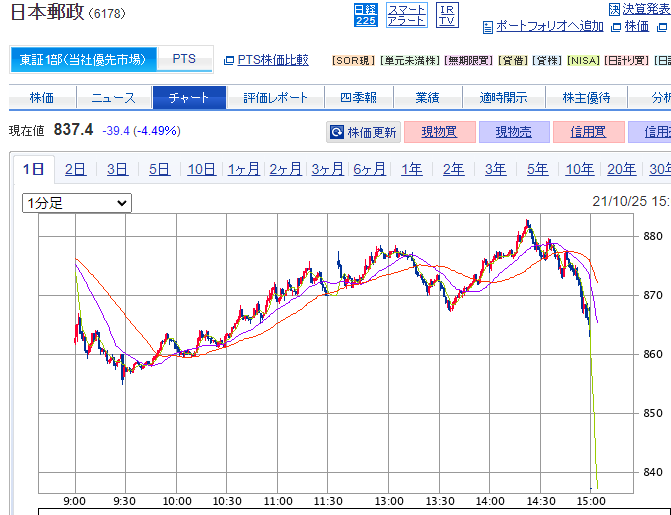This screenshot has height=515, width=671.
Task: Click the 現物買 button
Action: pos(439,132)
